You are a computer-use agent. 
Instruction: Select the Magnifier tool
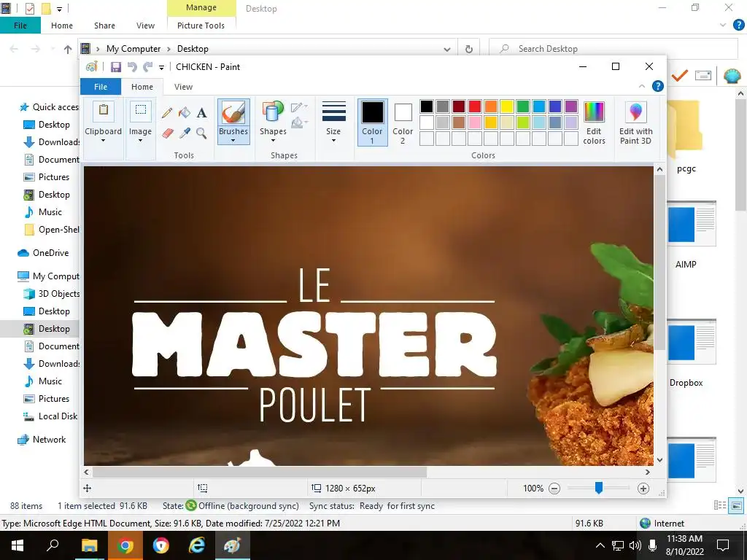point(201,133)
